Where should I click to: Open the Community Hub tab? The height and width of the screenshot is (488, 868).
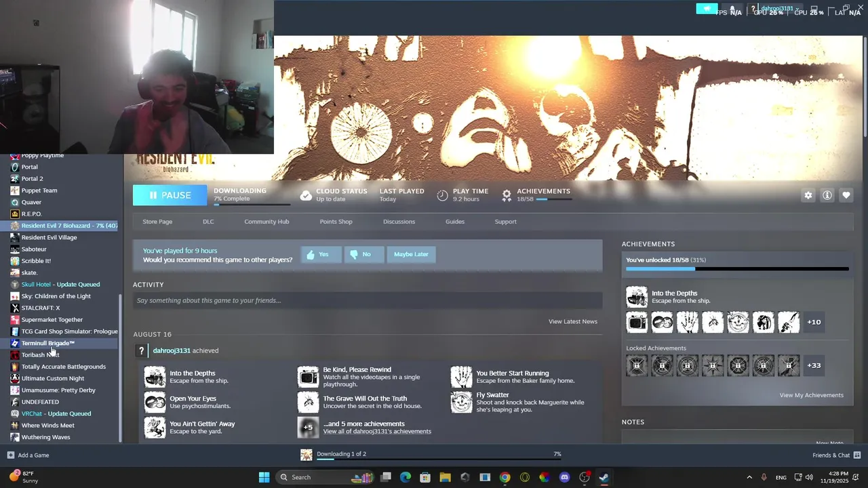267,222
